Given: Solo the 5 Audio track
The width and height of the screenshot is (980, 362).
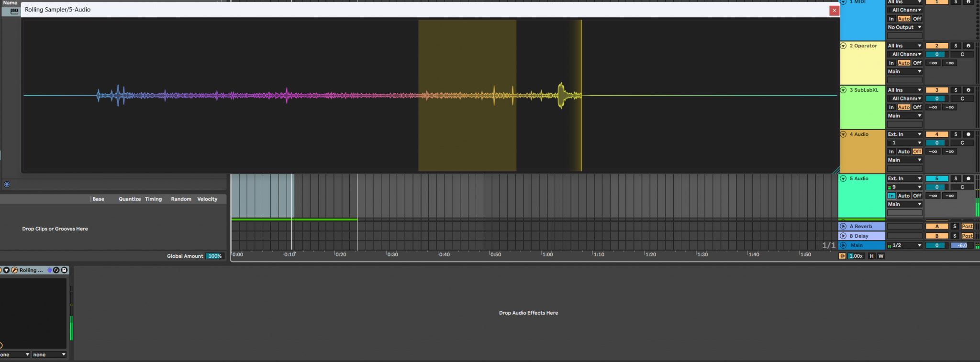Looking at the screenshot, I should [x=956, y=178].
